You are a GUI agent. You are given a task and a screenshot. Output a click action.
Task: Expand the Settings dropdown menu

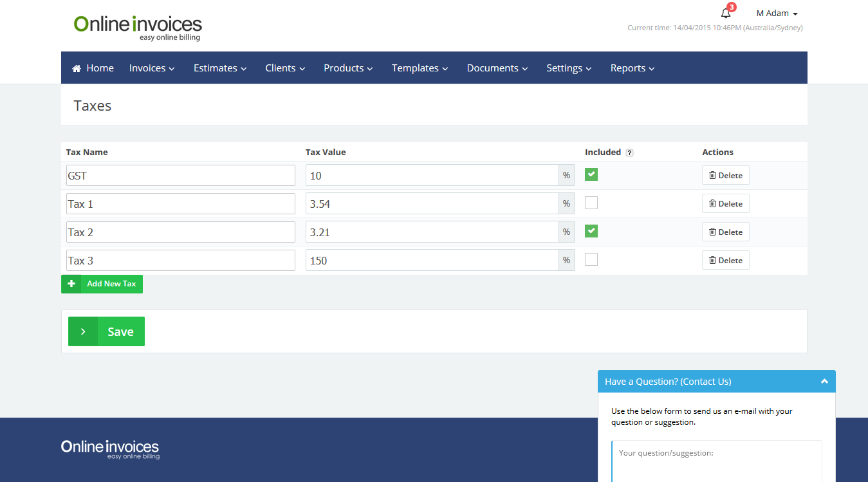point(569,68)
